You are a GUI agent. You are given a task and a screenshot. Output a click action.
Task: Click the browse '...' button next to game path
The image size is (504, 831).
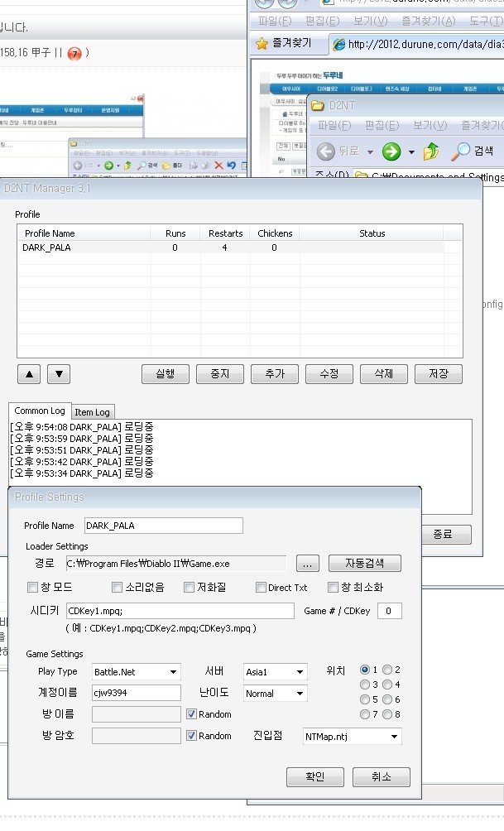pos(306,564)
